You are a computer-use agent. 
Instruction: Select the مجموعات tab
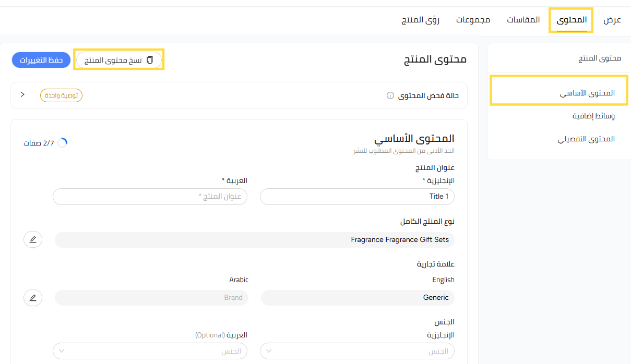[473, 20]
